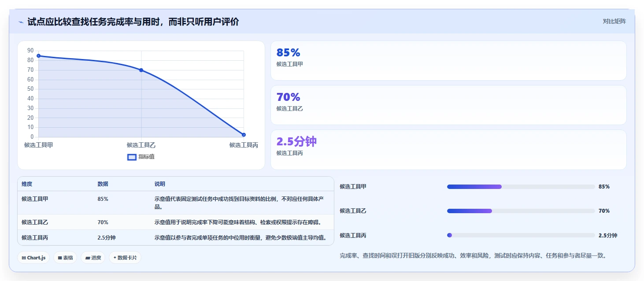Click the 候选工具甲 progress bar showing 85%
The image size is (644, 281).
[x=521, y=187]
